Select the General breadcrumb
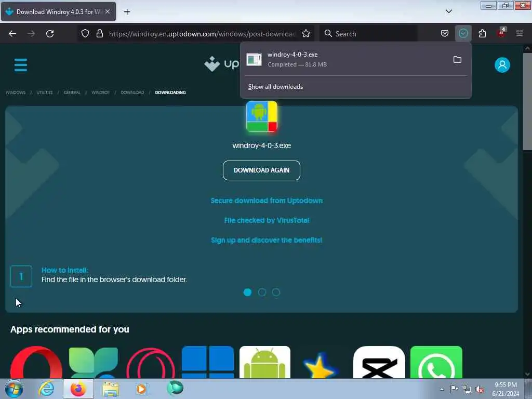The image size is (532, 399). coord(72,92)
